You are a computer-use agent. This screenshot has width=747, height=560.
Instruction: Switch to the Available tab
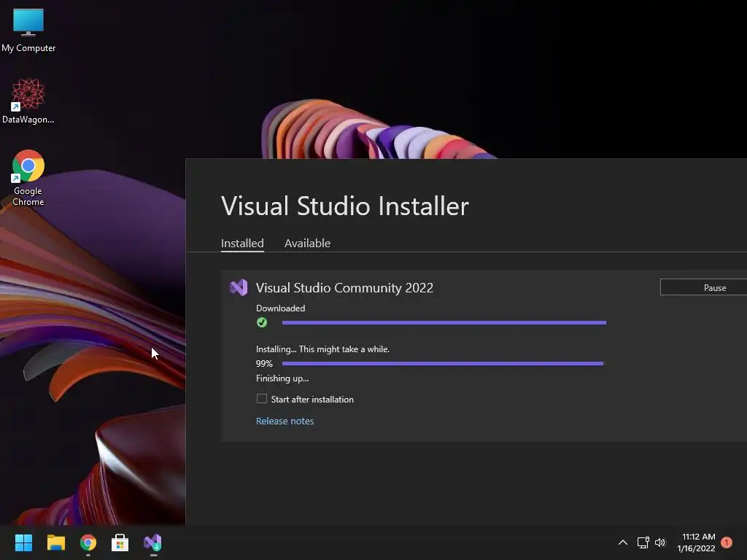pyautogui.click(x=307, y=243)
